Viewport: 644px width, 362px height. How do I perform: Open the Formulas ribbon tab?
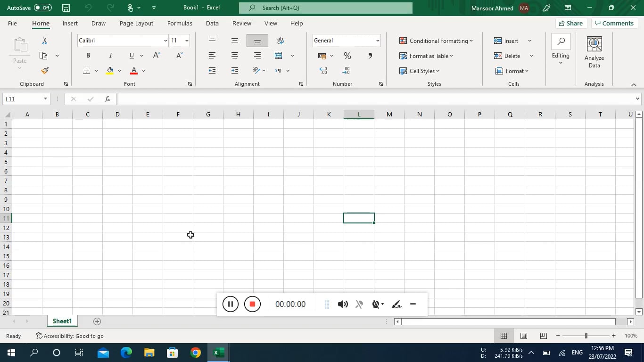pos(180,23)
